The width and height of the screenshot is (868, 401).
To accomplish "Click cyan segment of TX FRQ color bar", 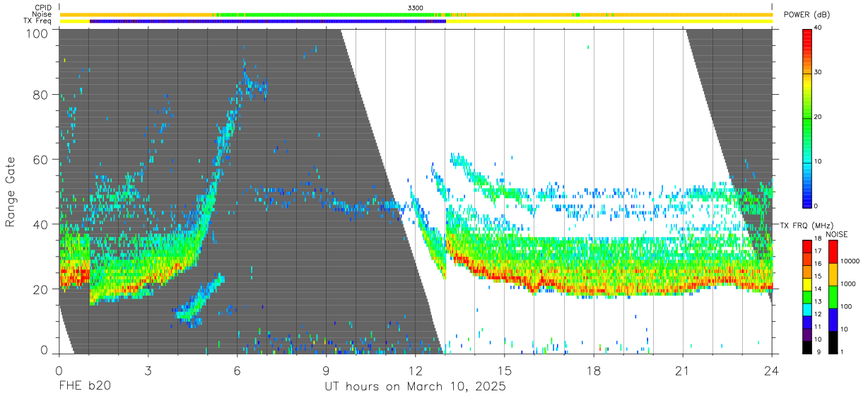I will pyautogui.click(x=807, y=309).
